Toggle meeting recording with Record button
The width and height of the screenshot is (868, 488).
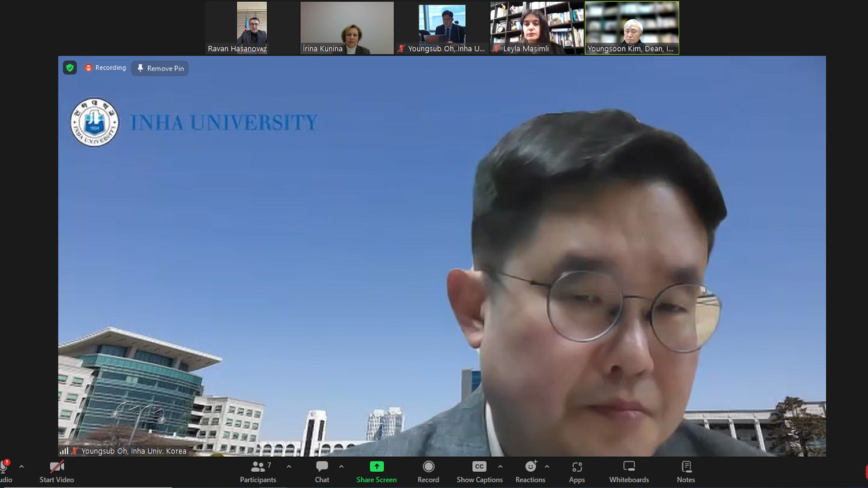(428, 471)
